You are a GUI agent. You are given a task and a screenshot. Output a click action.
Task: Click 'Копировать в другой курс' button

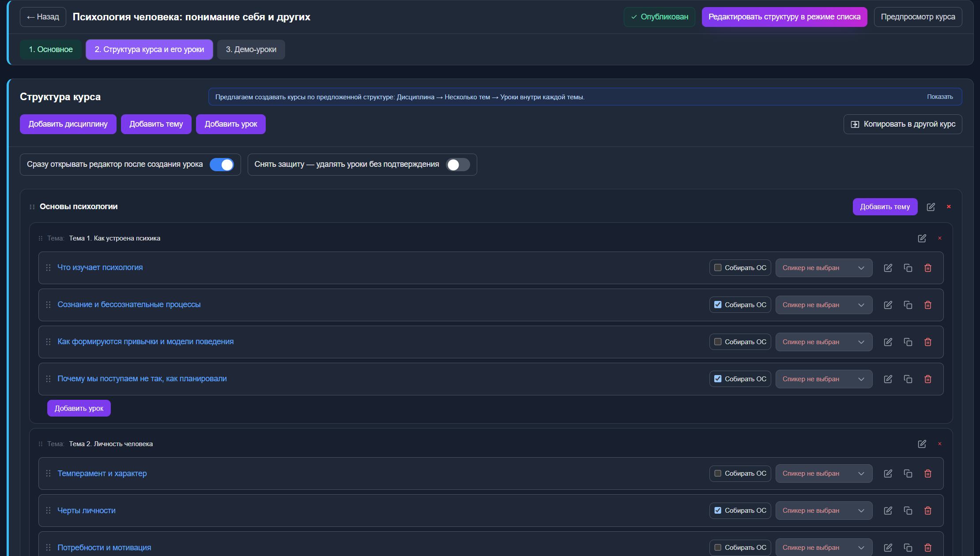pos(903,124)
